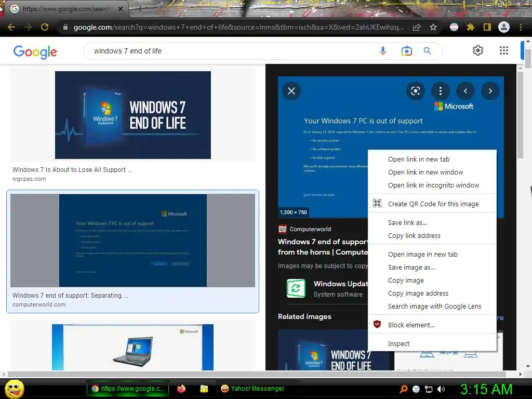Open the Chrome profile avatar
532x399 pixels.
[x=504, y=27]
